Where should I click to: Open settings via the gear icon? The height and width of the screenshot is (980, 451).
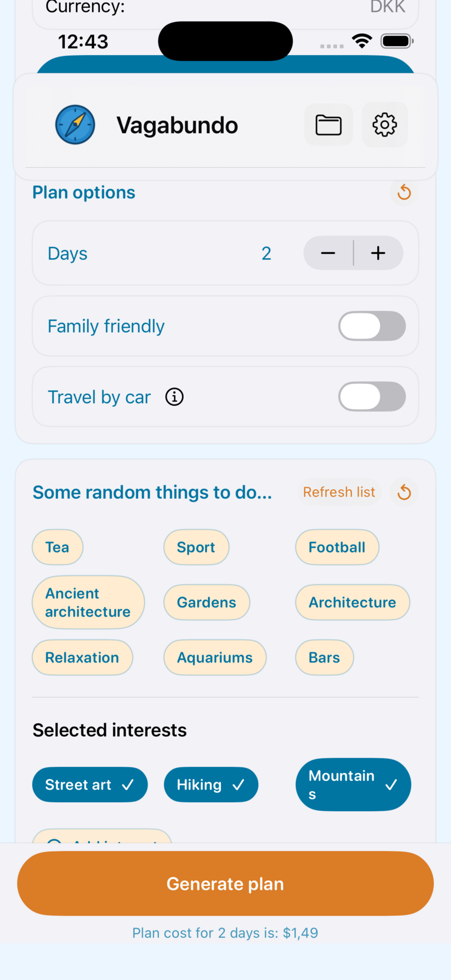384,125
